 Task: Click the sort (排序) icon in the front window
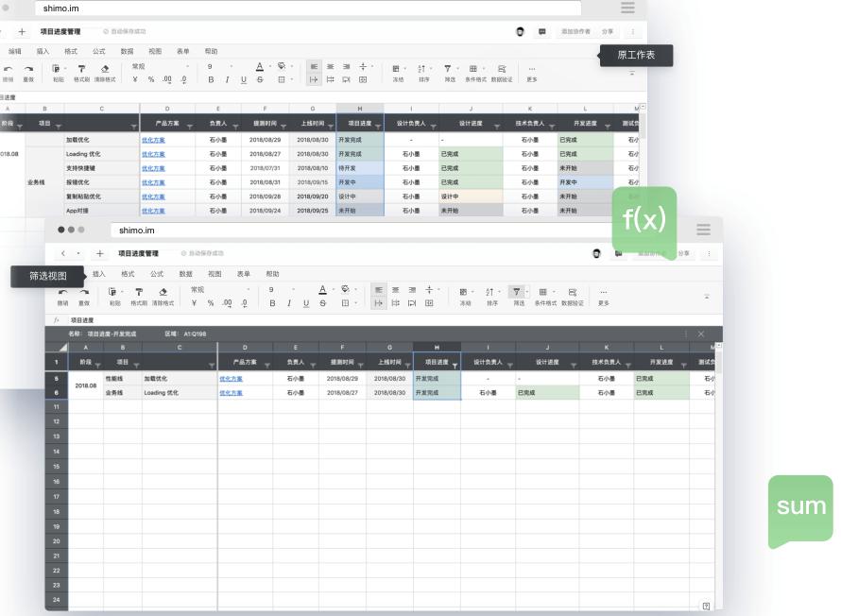[x=489, y=292]
